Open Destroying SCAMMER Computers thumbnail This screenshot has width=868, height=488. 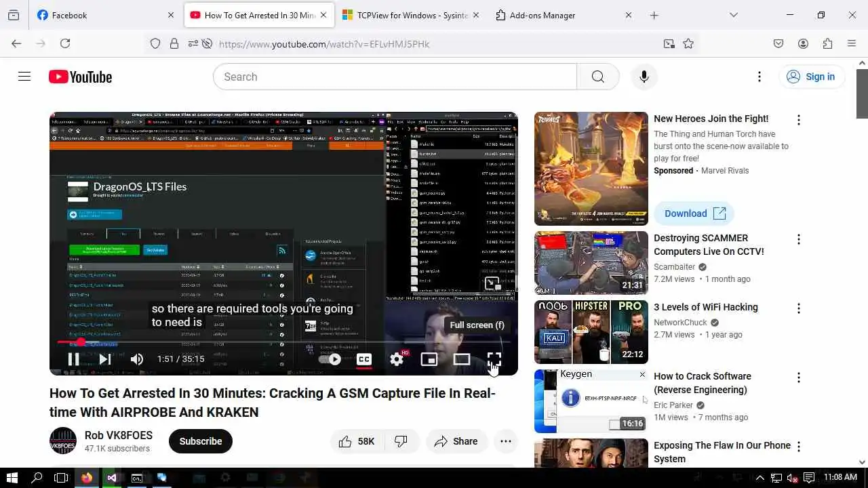(591, 263)
